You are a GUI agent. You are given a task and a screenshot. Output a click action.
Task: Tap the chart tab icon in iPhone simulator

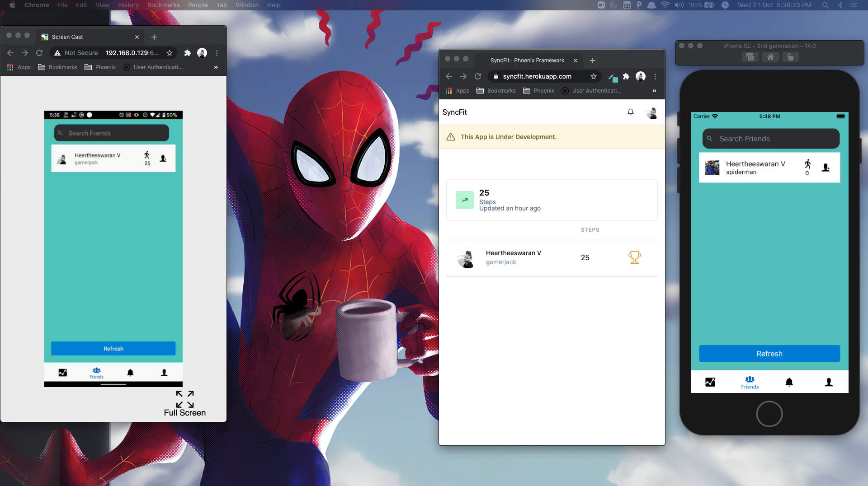click(710, 382)
